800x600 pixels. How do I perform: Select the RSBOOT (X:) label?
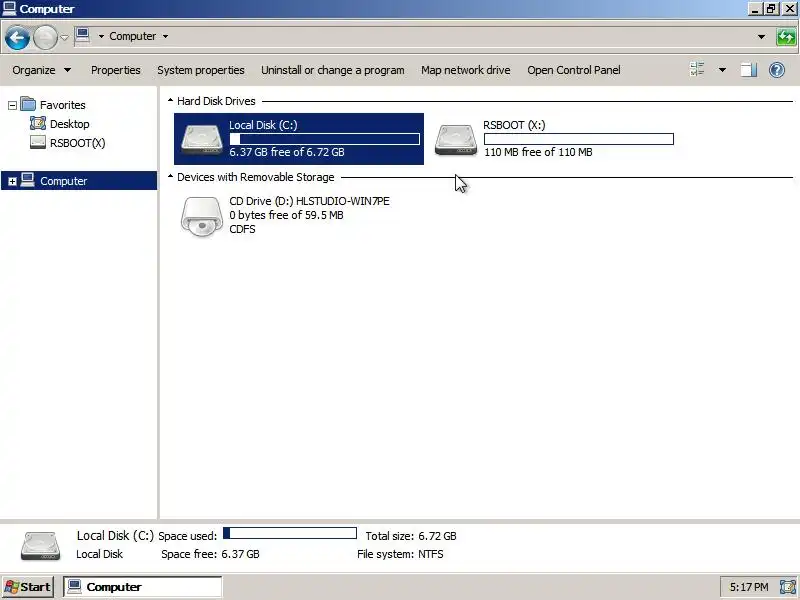514,125
